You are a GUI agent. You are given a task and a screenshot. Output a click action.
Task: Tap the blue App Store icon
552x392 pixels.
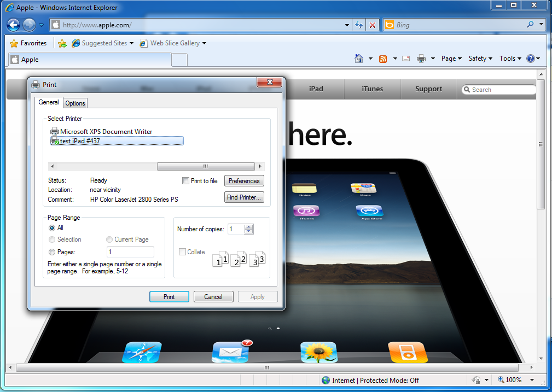[x=369, y=211]
